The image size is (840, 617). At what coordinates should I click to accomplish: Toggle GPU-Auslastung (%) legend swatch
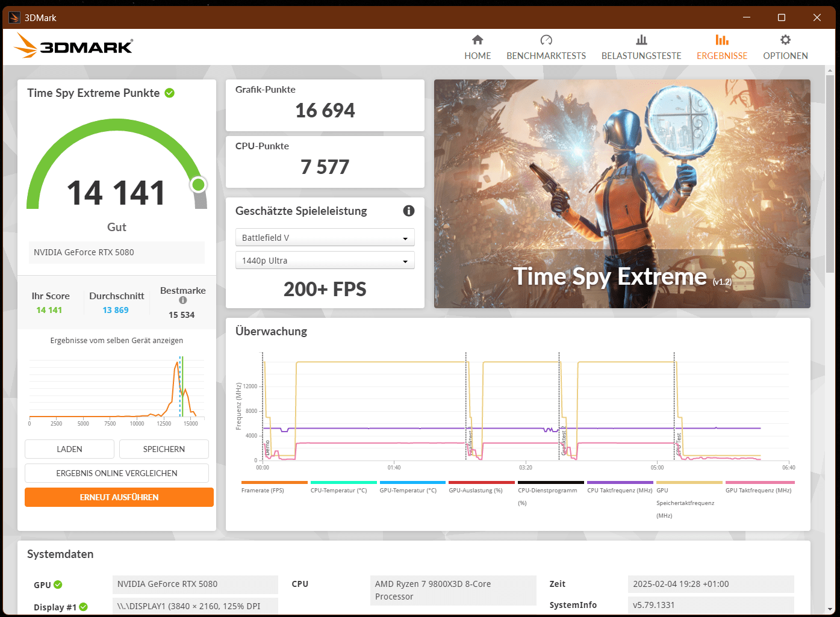pos(482,482)
